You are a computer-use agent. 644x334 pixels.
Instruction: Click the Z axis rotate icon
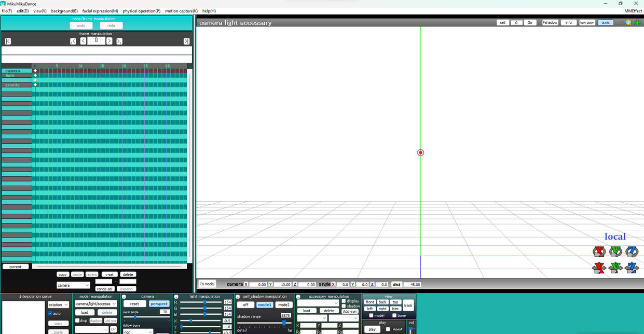coord(632,252)
